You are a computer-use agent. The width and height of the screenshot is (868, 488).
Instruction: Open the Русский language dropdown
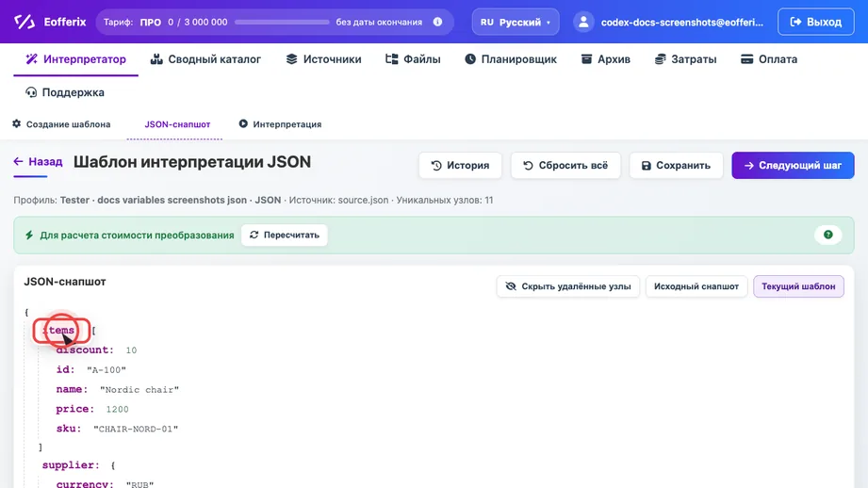coord(516,22)
